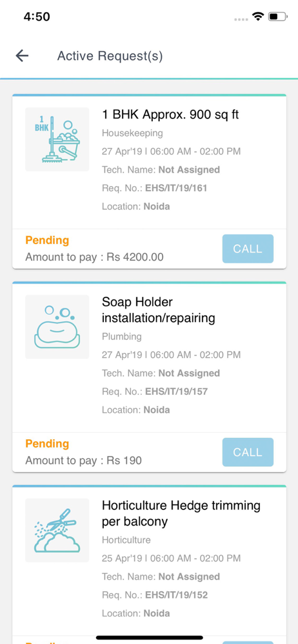Tap the soap holder service icon
This screenshot has width=298, height=644.
point(57,327)
